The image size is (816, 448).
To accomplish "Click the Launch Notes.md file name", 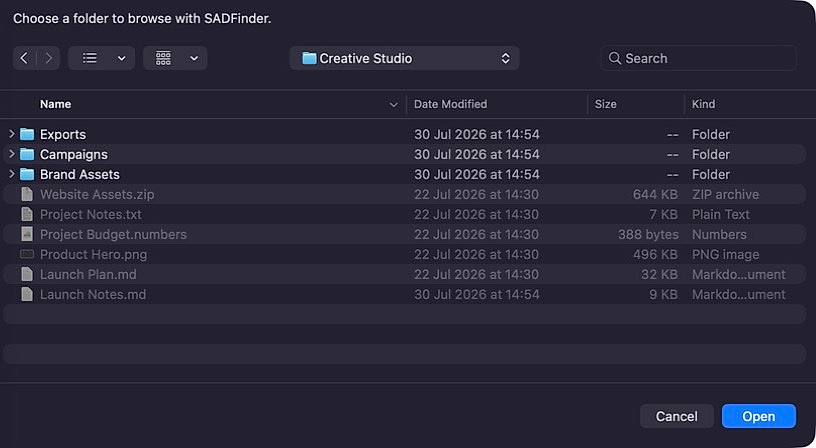I will [x=93, y=295].
